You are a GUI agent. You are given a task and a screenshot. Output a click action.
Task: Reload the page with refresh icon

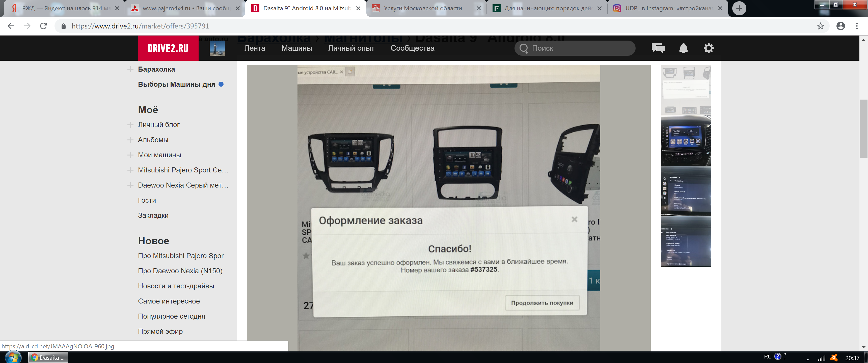[43, 26]
